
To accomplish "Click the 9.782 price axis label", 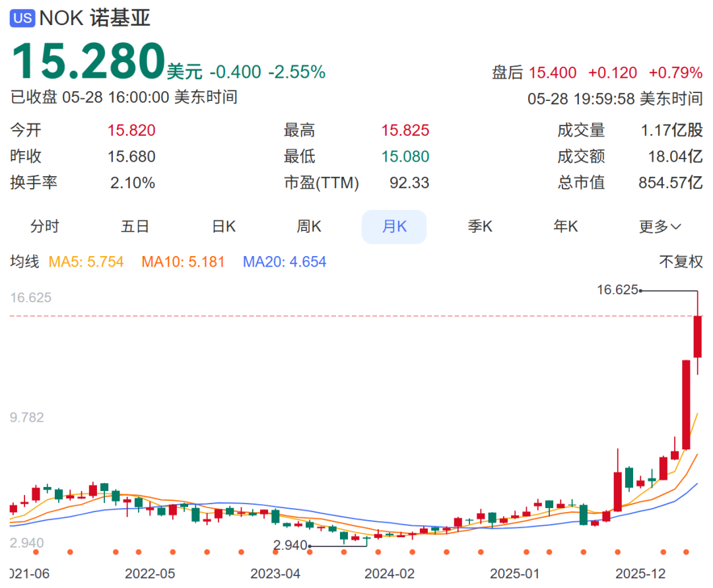I will pos(27,417).
